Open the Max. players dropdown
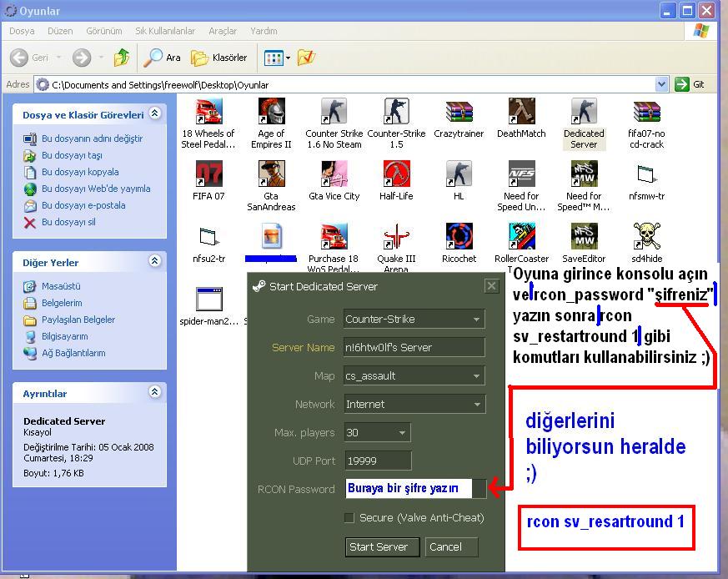728x579 pixels. click(377, 433)
